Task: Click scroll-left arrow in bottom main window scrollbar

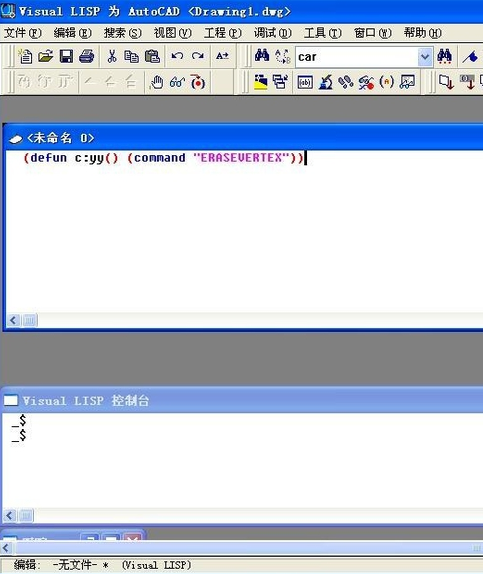Action: 5,548
